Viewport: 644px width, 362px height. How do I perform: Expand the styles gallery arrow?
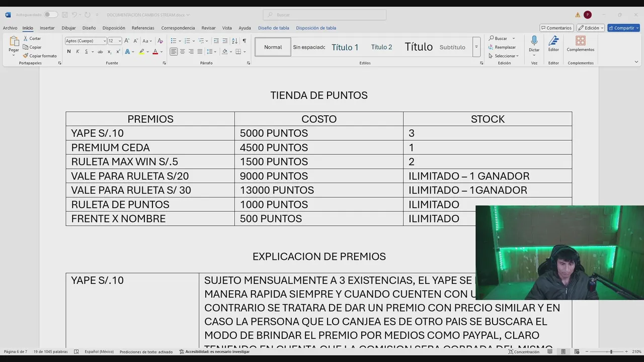[x=476, y=47]
